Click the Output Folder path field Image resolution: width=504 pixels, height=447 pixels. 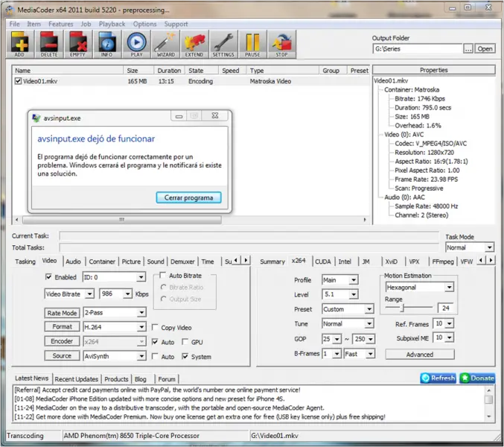(x=417, y=49)
